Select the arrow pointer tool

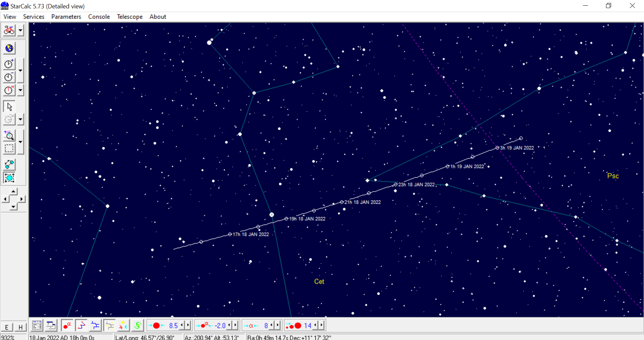[x=9, y=107]
